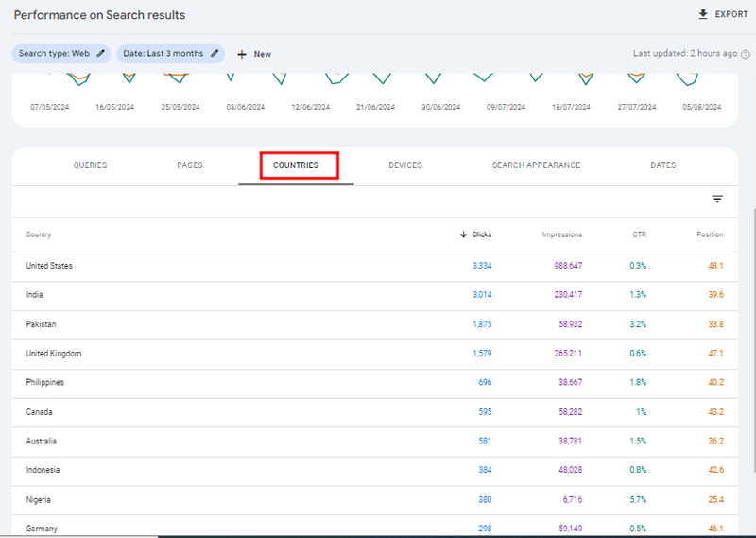Click Canada's 58,282 impressions value
The height and width of the screenshot is (538, 756).
click(x=571, y=412)
